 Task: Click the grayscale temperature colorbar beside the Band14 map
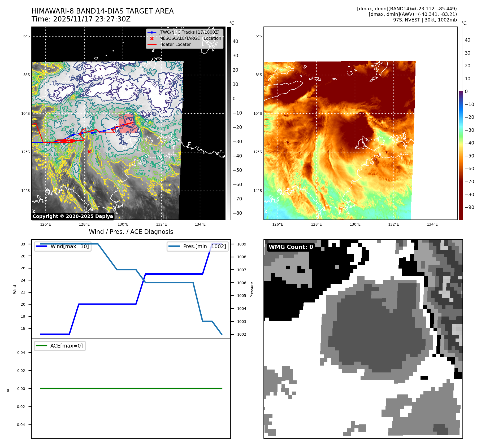[229, 123]
